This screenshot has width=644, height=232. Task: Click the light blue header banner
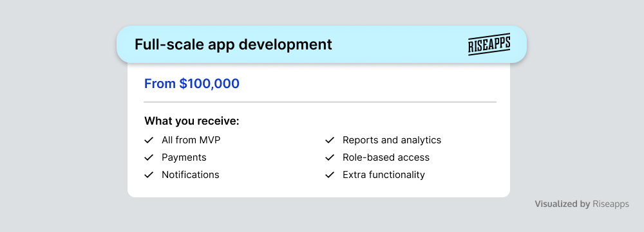point(321,44)
